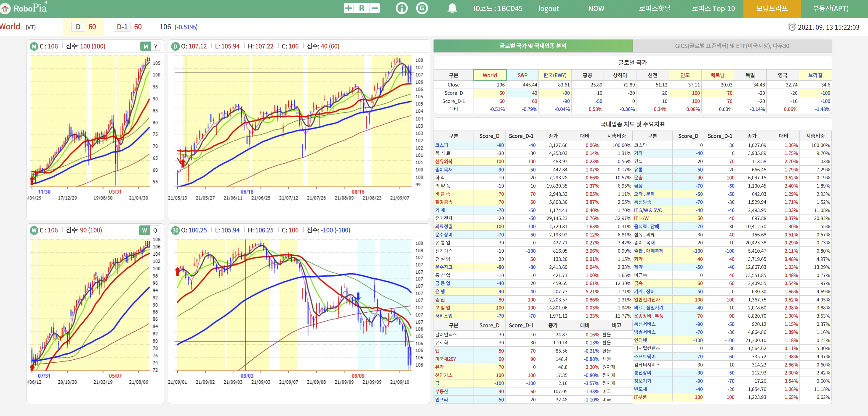
Task: Open the GICS and ETF analysis tab
Action: pos(732,46)
